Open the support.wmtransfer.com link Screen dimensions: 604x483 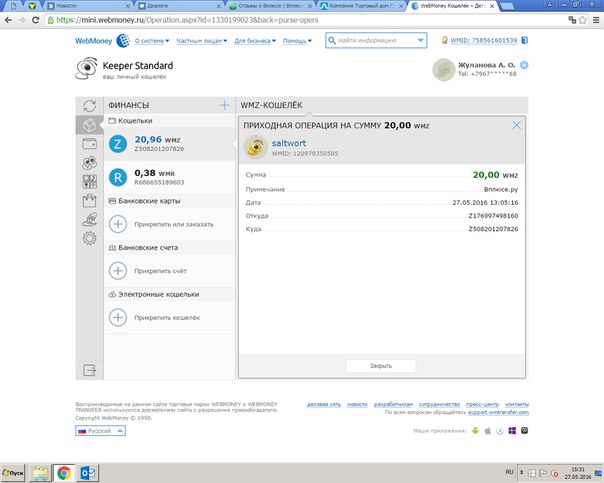[x=498, y=412]
